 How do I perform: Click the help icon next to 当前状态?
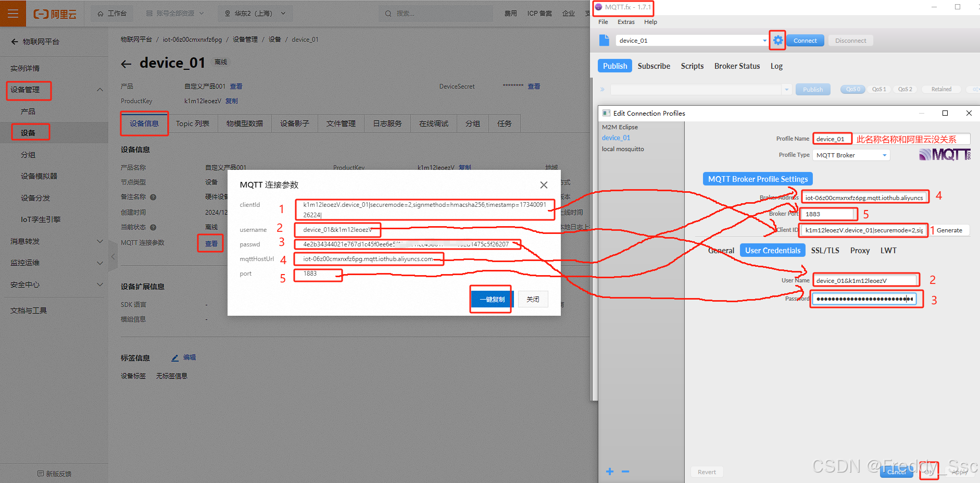click(x=153, y=227)
